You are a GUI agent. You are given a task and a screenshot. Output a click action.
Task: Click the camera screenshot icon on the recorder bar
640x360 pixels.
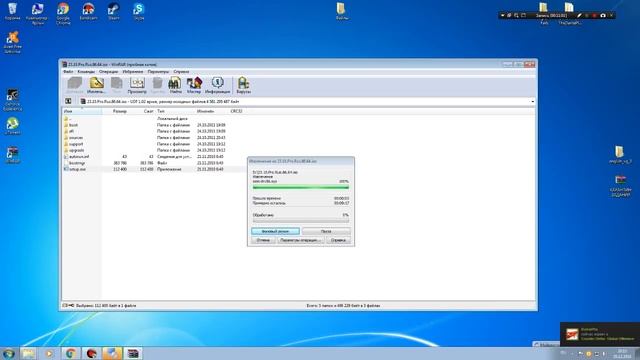pos(602,16)
